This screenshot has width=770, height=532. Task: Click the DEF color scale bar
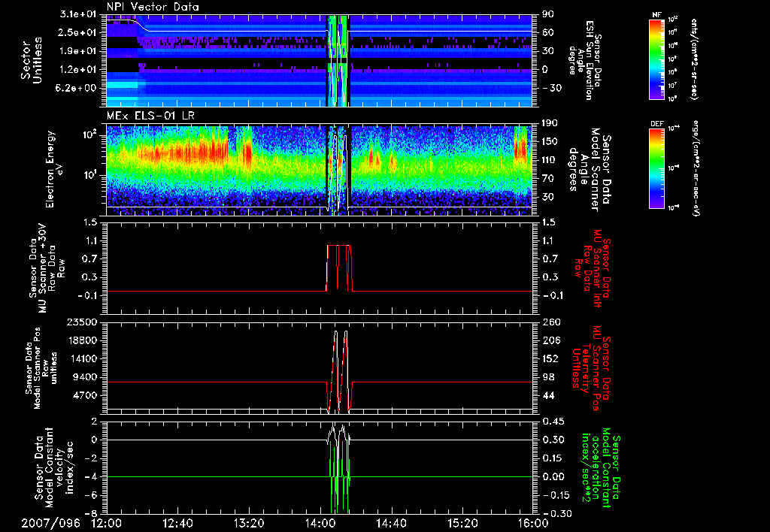tap(656, 168)
